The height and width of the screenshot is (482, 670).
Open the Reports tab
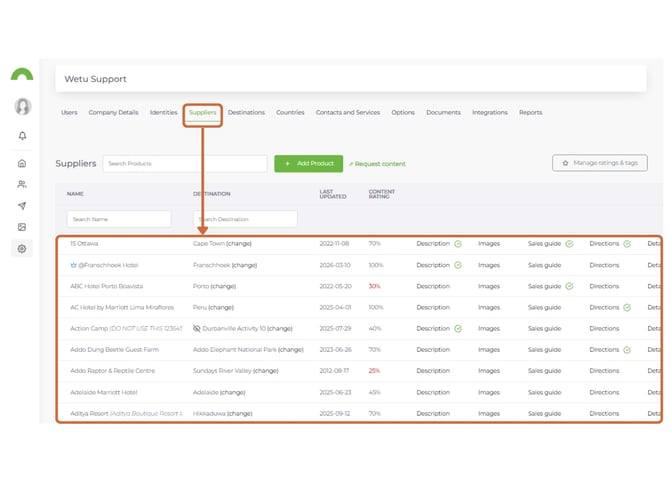click(530, 112)
